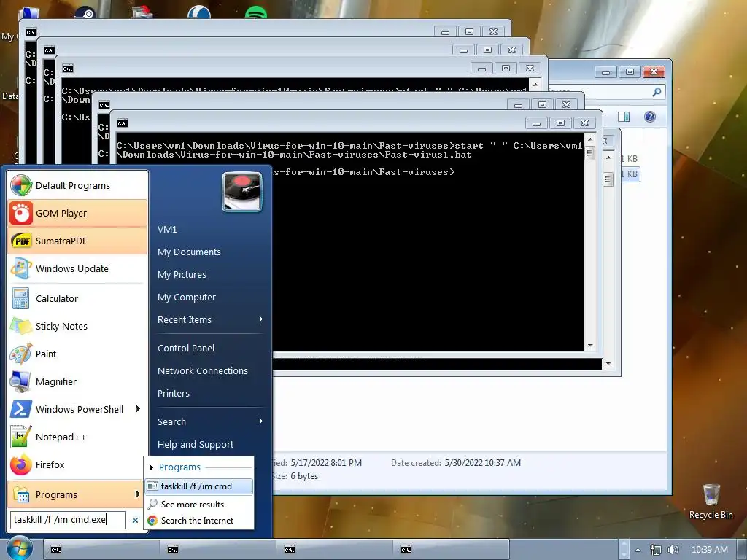Launch Calculator

(x=77, y=298)
